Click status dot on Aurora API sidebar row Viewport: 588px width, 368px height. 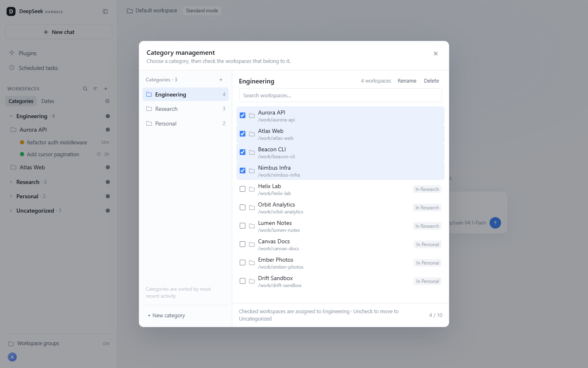pos(108,130)
